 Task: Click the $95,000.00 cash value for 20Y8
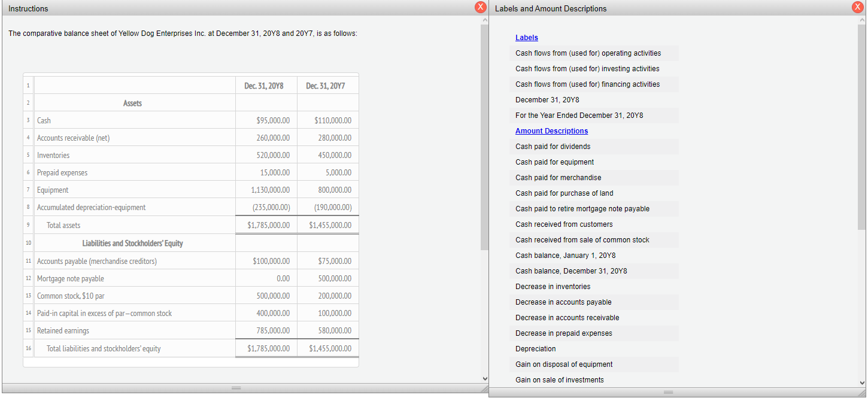[x=273, y=121]
